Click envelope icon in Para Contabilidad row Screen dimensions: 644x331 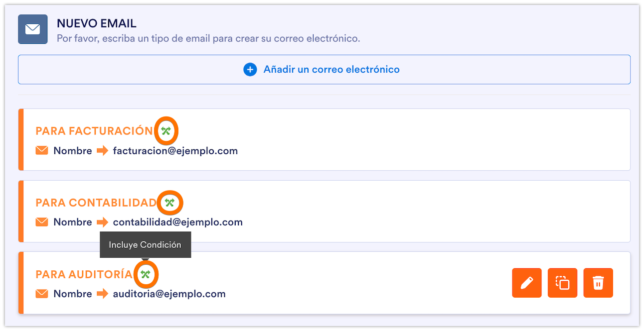pos(42,222)
